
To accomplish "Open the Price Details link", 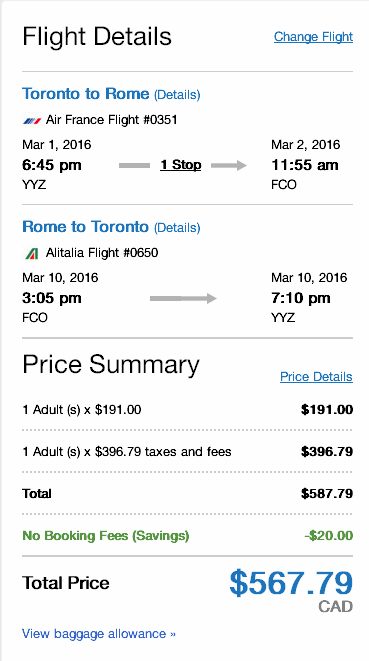I will (316, 376).
